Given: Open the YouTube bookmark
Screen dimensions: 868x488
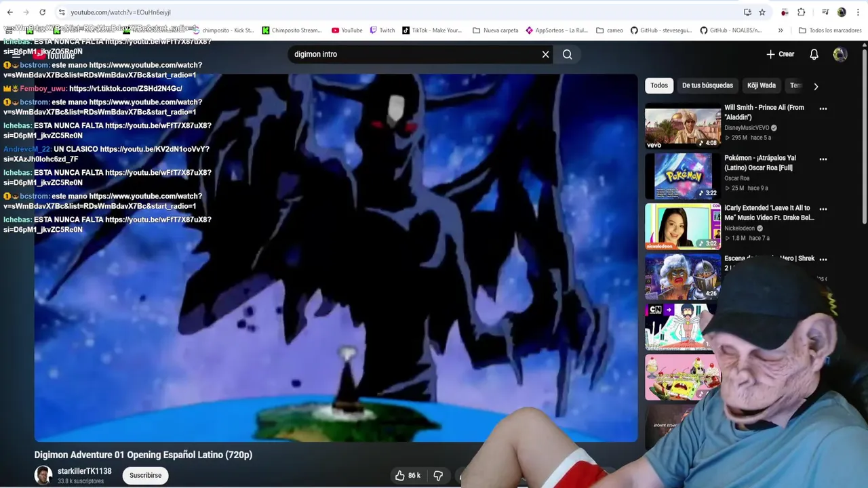Looking at the screenshot, I should pyautogui.click(x=347, y=30).
